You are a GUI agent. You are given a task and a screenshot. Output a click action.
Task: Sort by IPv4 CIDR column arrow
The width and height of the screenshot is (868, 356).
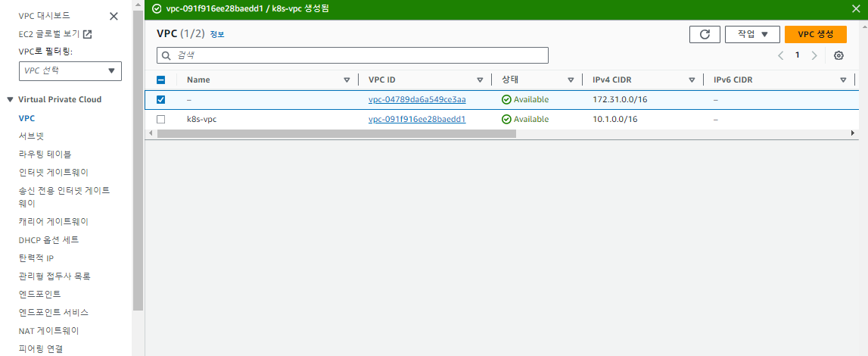pos(692,80)
